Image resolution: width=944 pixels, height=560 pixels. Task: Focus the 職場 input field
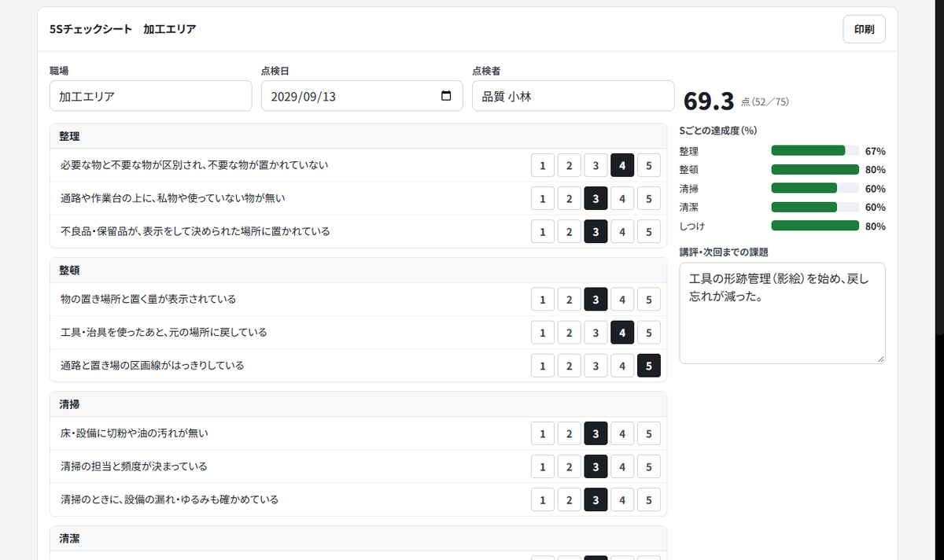(150, 96)
